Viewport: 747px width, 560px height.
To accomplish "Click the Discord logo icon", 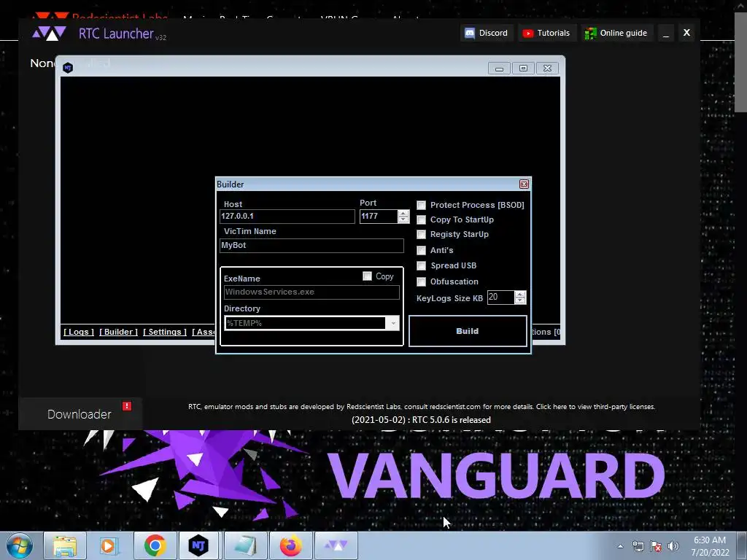I will tap(469, 33).
